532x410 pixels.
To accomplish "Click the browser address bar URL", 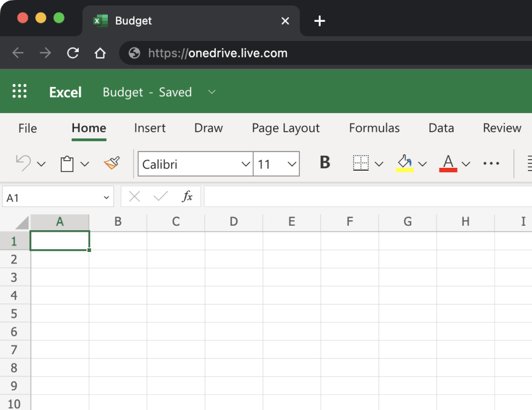I will click(218, 53).
